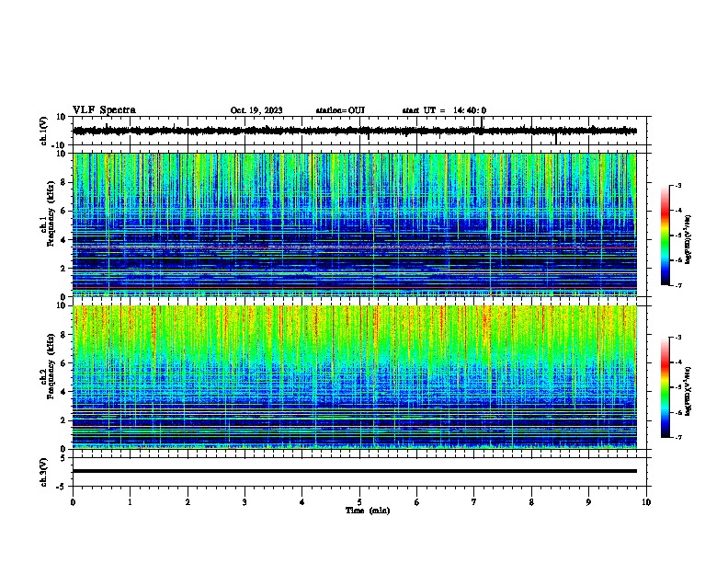Click time axis tick label "0"
Image resolution: width=728 pixels, height=563 pixels.
pyautogui.click(x=73, y=501)
